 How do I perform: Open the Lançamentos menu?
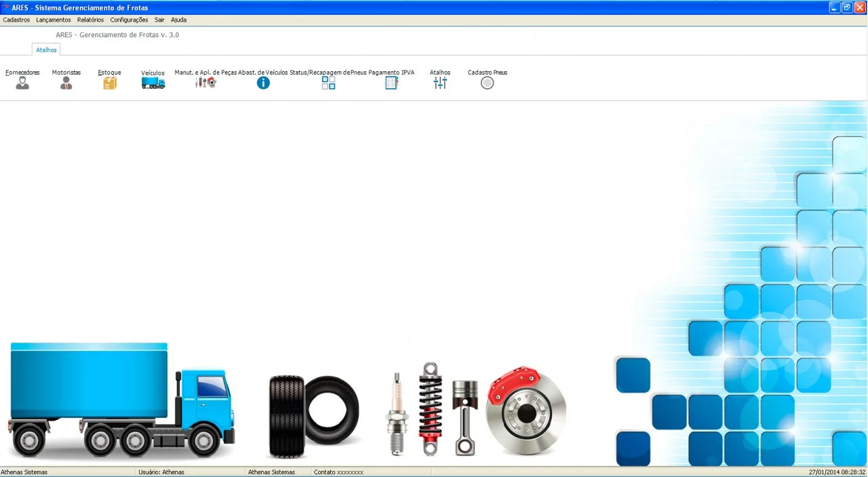pyautogui.click(x=54, y=20)
